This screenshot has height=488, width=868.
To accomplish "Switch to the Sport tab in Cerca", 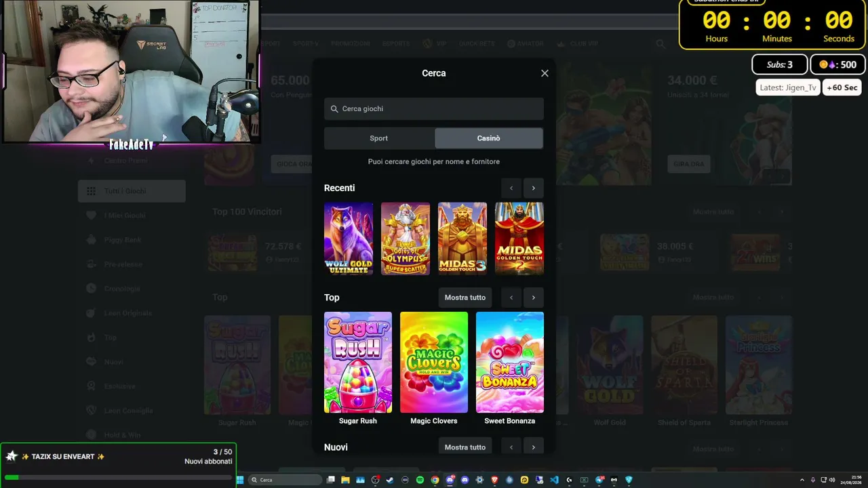I will tap(379, 138).
